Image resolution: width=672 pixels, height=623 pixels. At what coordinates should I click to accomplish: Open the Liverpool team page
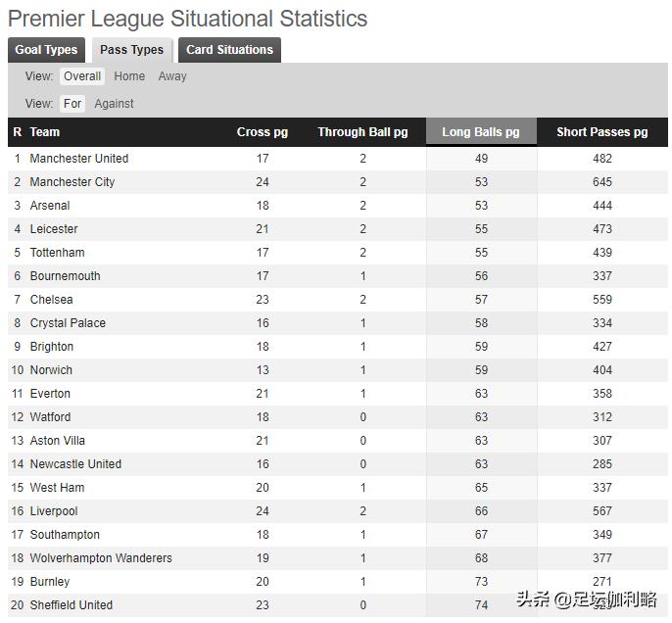pyautogui.click(x=54, y=511)
